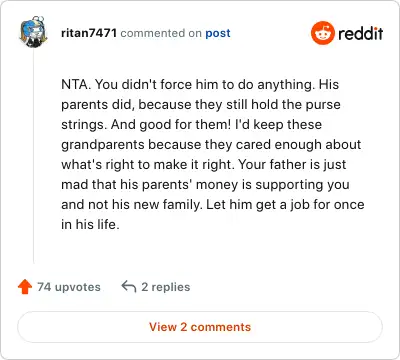The image size is (400, 360).
Task: Click "mad that his parents' money" line
Action: [150, 184]
